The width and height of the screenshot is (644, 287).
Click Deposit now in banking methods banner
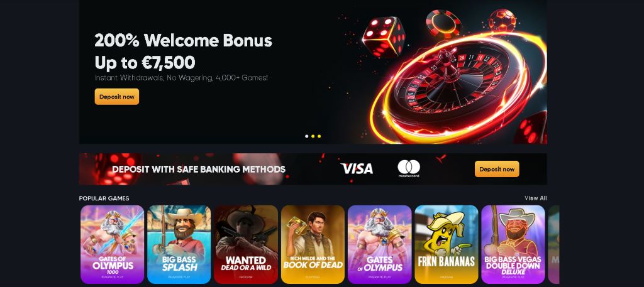click(497, 169)
